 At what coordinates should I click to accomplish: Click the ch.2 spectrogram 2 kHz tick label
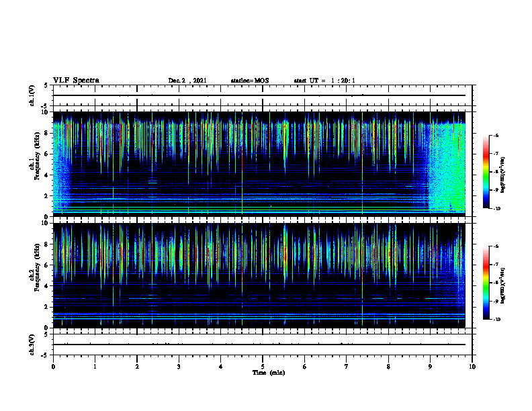click(x=47, y=307)
